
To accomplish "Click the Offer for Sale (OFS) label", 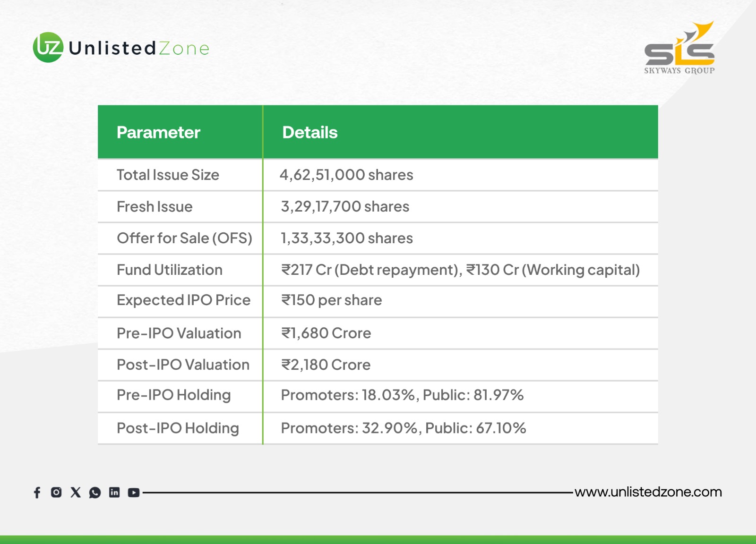I will point(184,238).
